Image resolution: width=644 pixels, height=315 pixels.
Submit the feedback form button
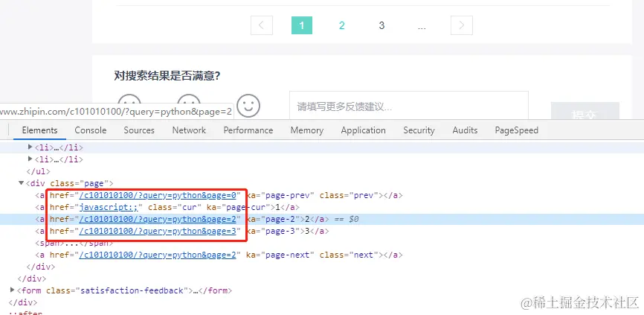pos(585,111)
